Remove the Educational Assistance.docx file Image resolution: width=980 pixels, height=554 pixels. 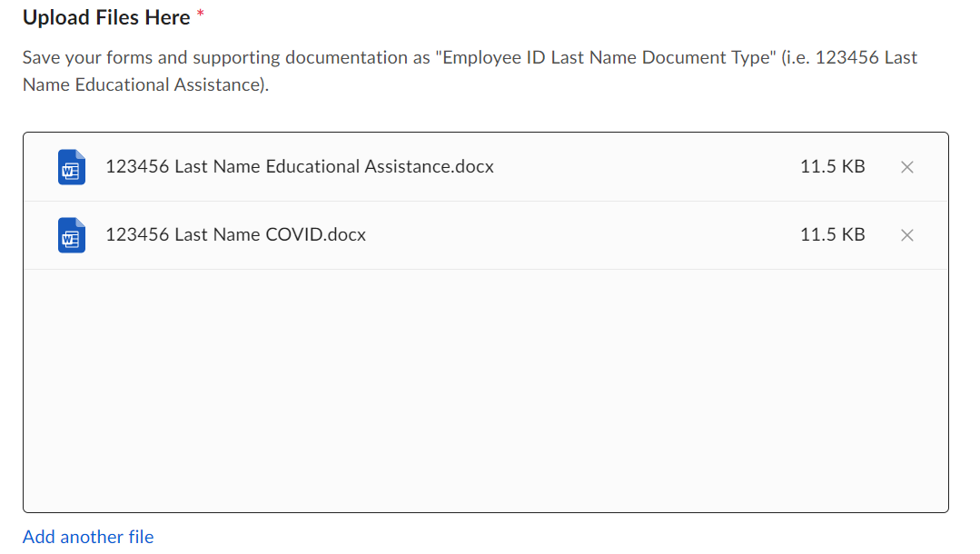coord(906,167)
